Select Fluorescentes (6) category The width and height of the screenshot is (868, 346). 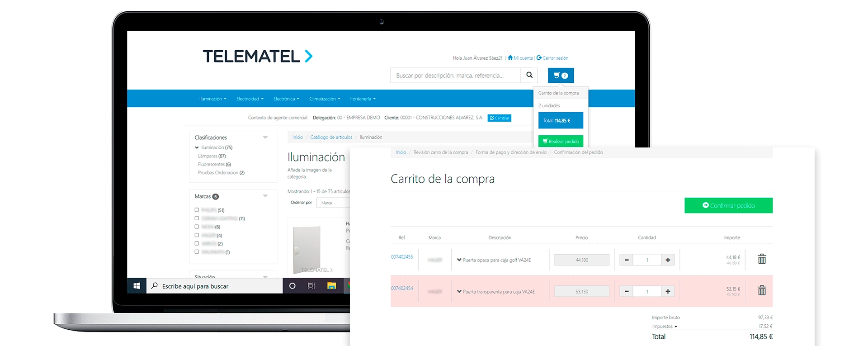coord(214,164)
